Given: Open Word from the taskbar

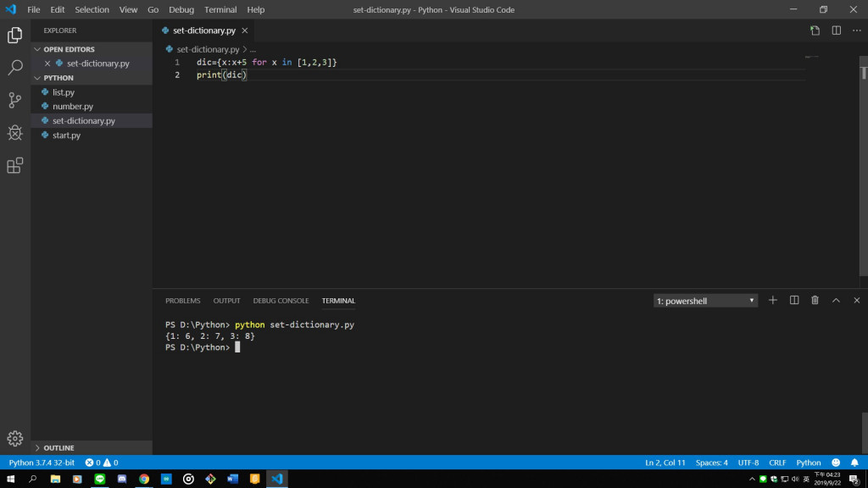Looking at the screenshot, I should (232, 479).
